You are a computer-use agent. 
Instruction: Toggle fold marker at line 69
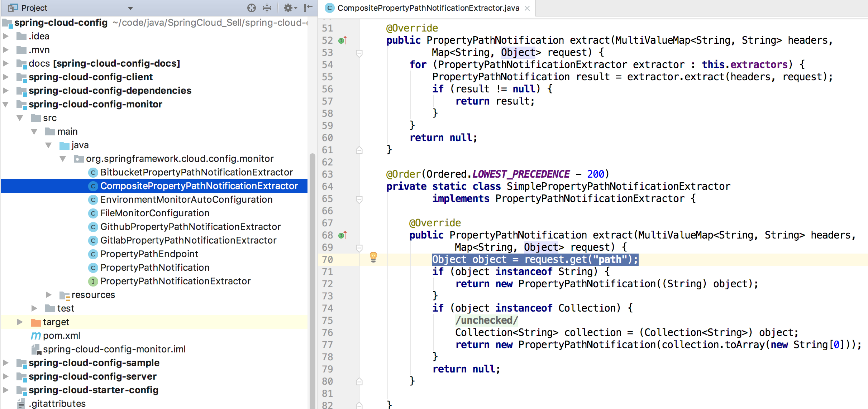pos(359,248)
